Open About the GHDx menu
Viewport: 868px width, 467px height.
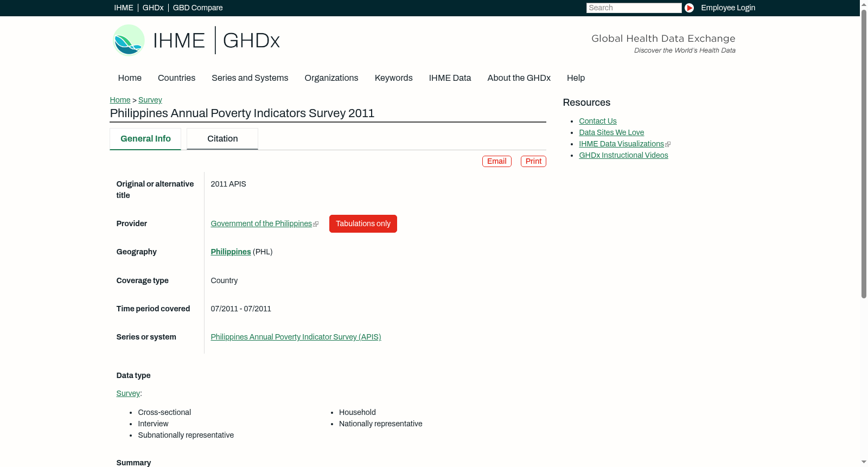click(x=519, y=78)
